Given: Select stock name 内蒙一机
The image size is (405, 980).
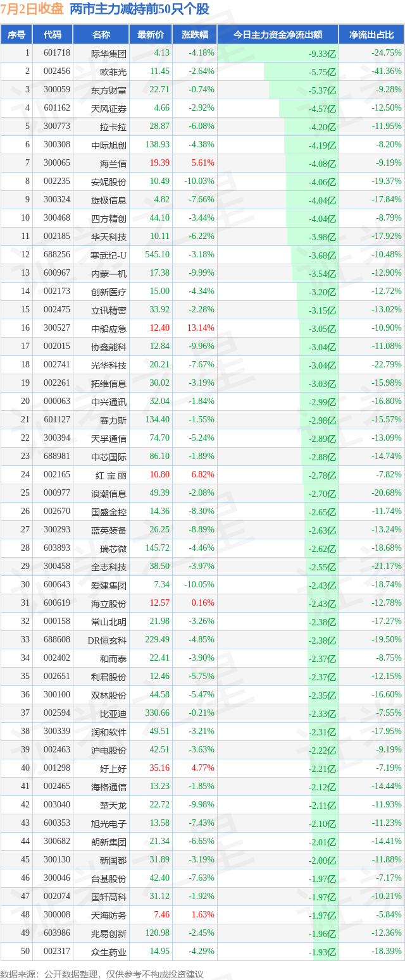Looking at the screenshot, I should tap(109, 273).
